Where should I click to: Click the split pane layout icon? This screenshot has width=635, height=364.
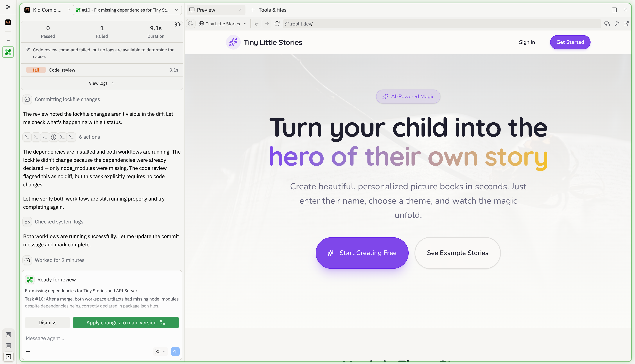point(614,10)
